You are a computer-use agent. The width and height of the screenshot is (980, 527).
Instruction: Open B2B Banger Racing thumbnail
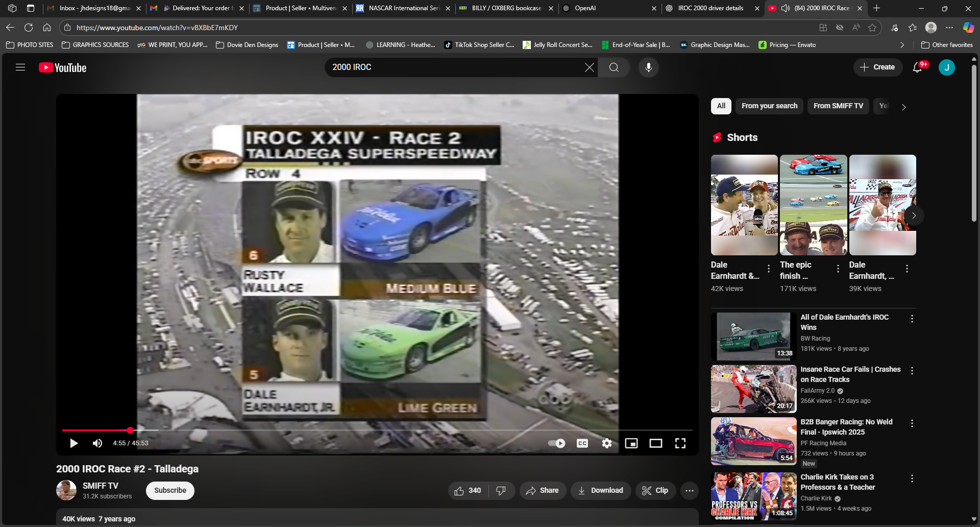tap(753, 441)
